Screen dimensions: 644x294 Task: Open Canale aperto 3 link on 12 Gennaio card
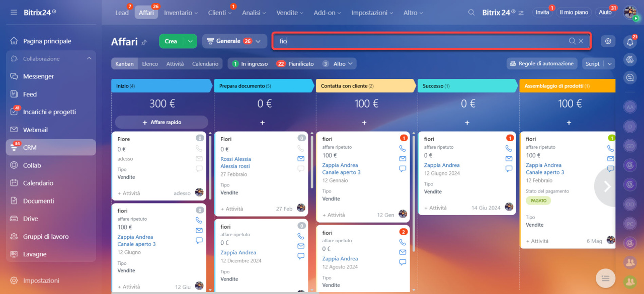coord(341,172)
